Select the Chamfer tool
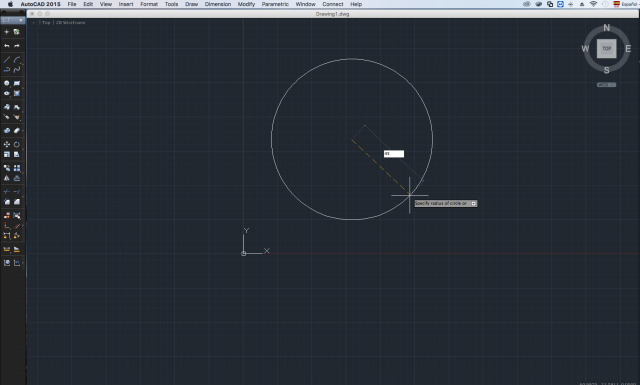Viewport: 640px width, 385px height. pos(17,202)
